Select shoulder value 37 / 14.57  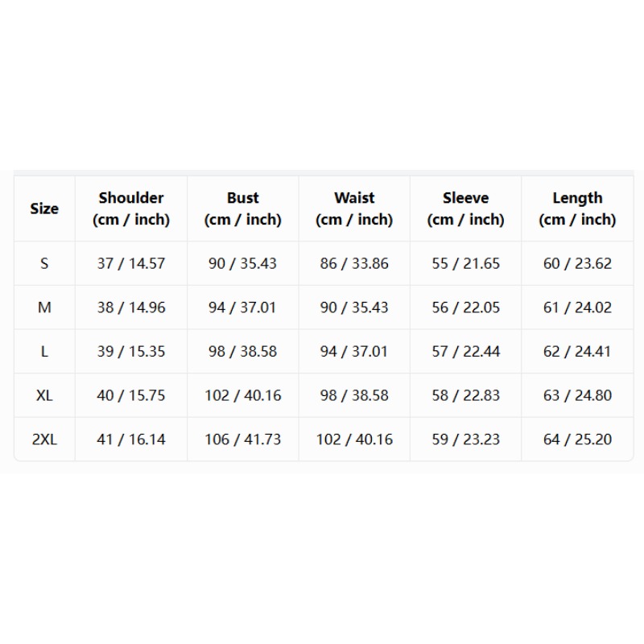tap(131, 263)
